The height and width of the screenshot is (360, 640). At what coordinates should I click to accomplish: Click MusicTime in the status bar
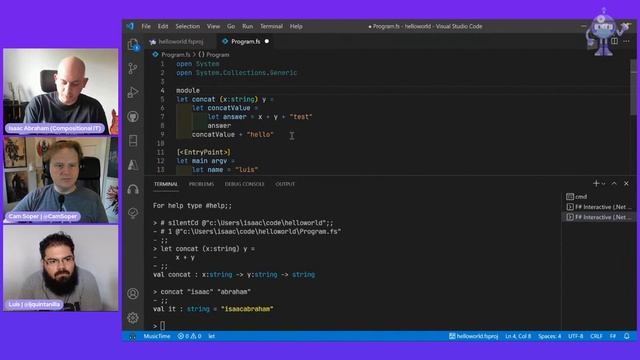coord(157,336)
